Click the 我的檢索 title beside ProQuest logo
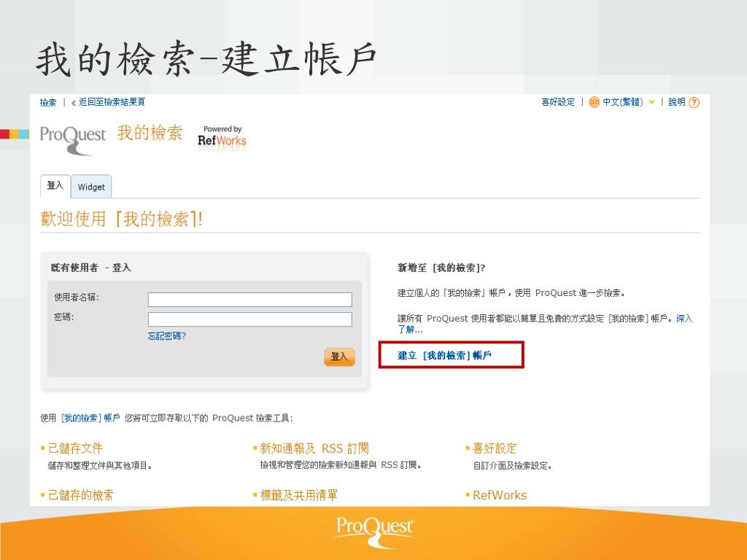 150,133
